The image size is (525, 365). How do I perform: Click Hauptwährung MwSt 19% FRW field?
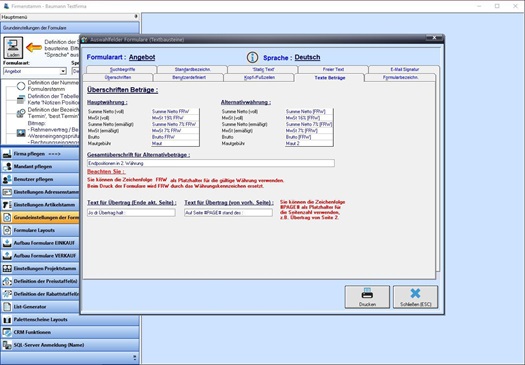click(175, 118)
